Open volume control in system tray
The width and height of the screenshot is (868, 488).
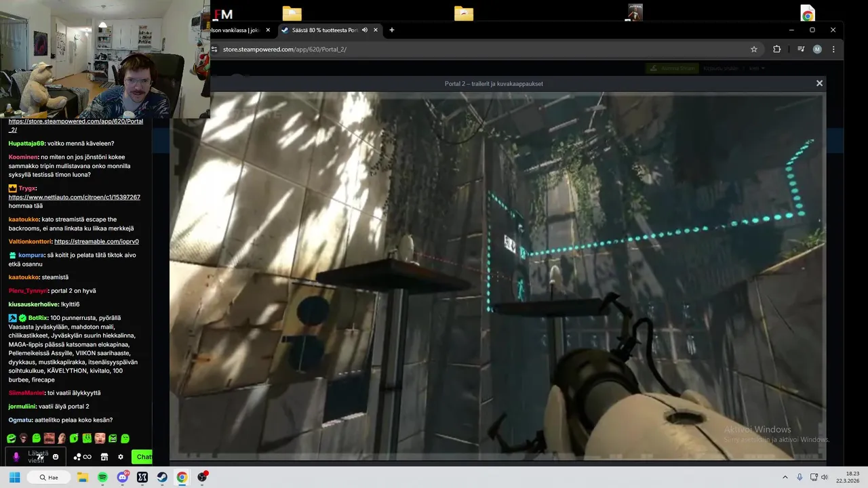[825, 477]
